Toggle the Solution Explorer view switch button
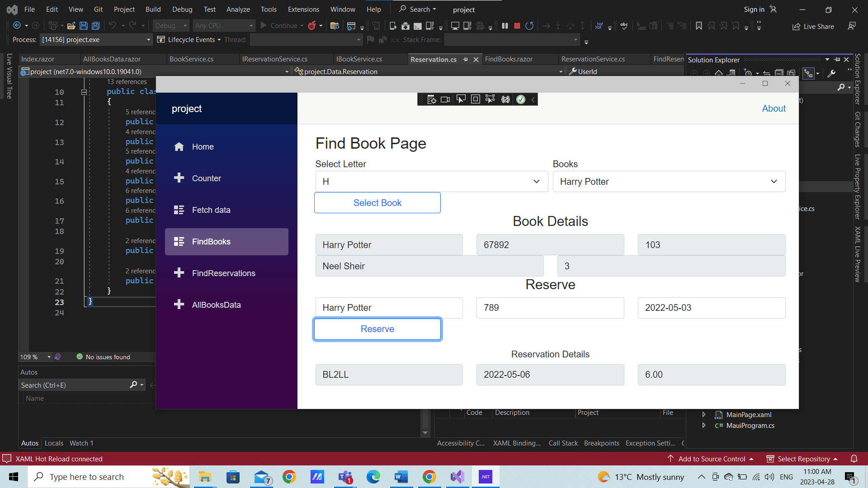Image resolution: width=868 pixels, height=488 pixels. [x=808, y=73]
